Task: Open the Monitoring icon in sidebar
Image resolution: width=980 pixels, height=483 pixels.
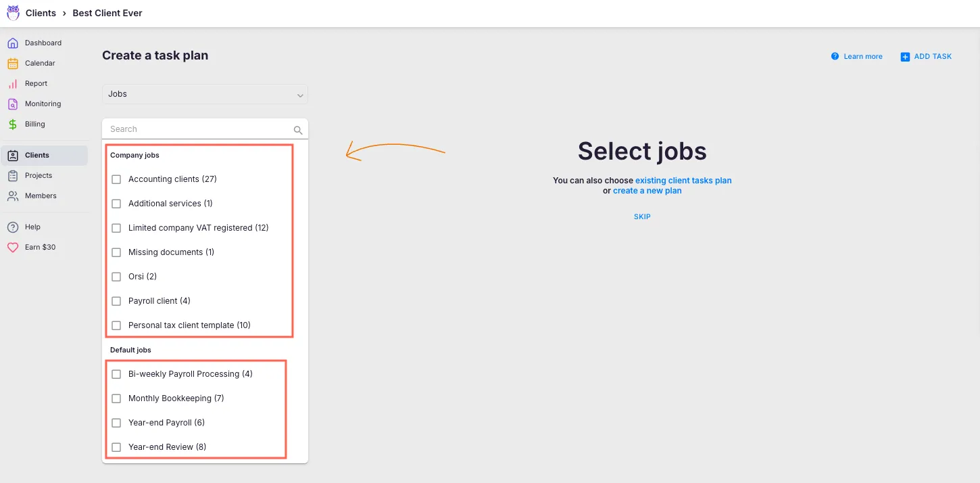Action: tap(13, 104)
